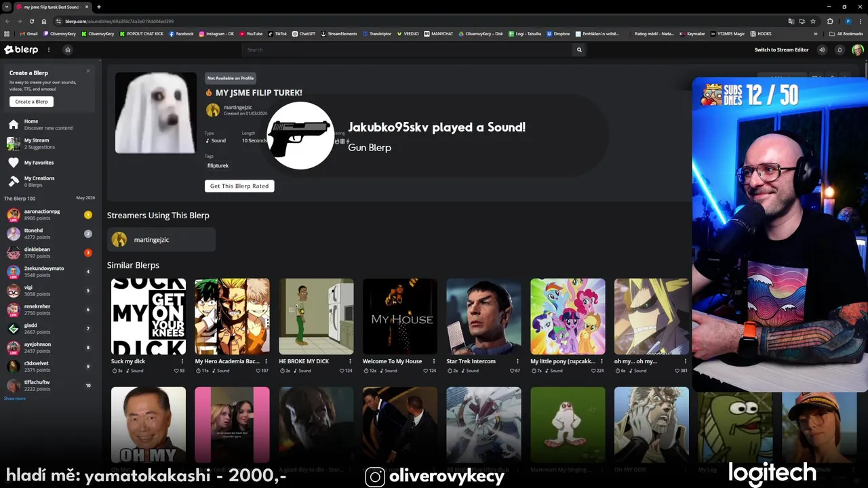Favorite the Welcome To My House heart

click(x=427, y=371)
